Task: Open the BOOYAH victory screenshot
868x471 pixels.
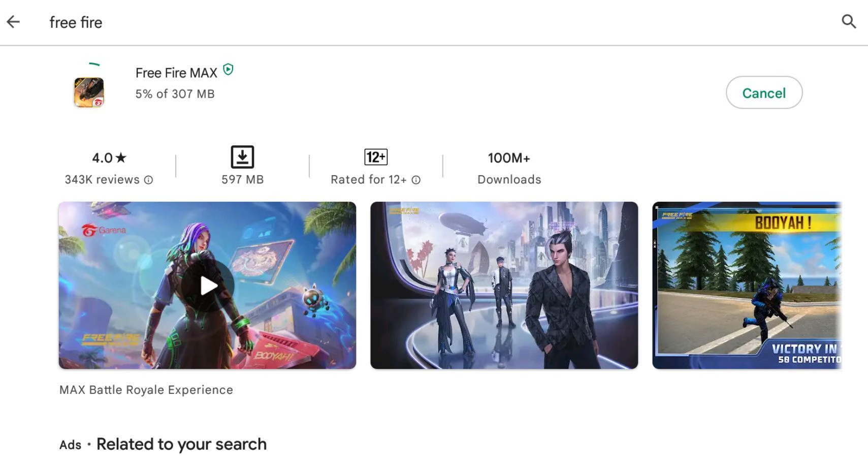Action: 747,286
